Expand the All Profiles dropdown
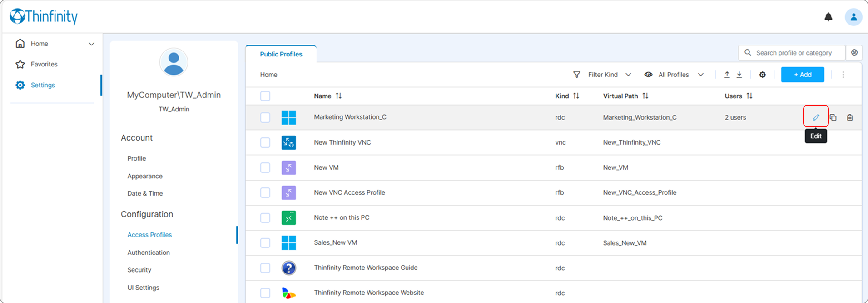Screen dimensions: 868x303 [674, 75]
